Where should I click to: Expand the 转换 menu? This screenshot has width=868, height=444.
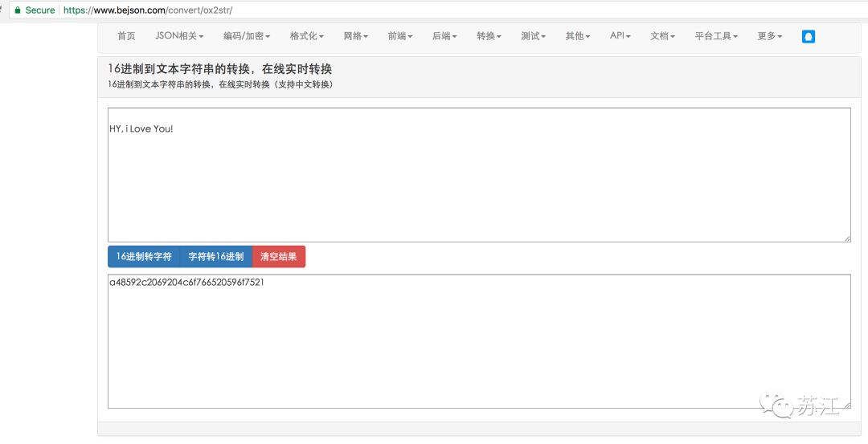tap(489, 36)
